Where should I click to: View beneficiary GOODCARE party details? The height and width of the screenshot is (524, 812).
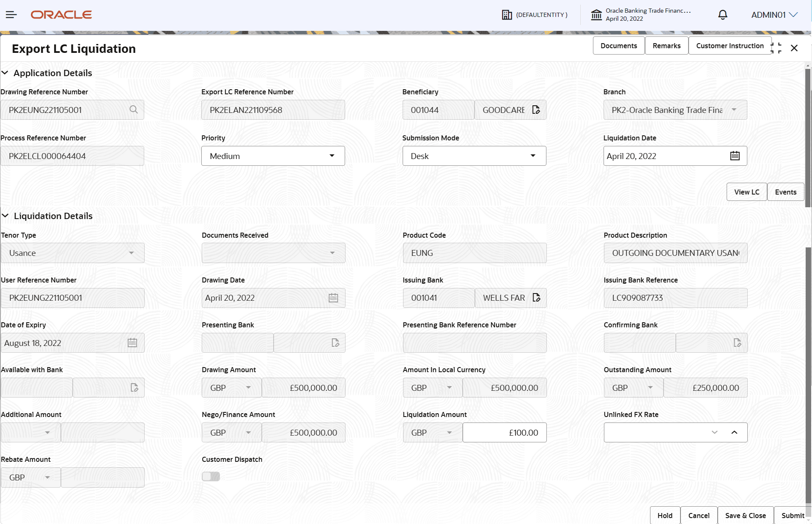(x=536, y=110)
